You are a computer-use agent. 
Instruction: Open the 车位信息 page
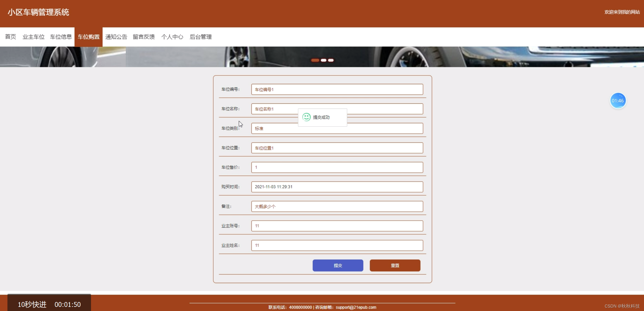(x=61, y=37)
